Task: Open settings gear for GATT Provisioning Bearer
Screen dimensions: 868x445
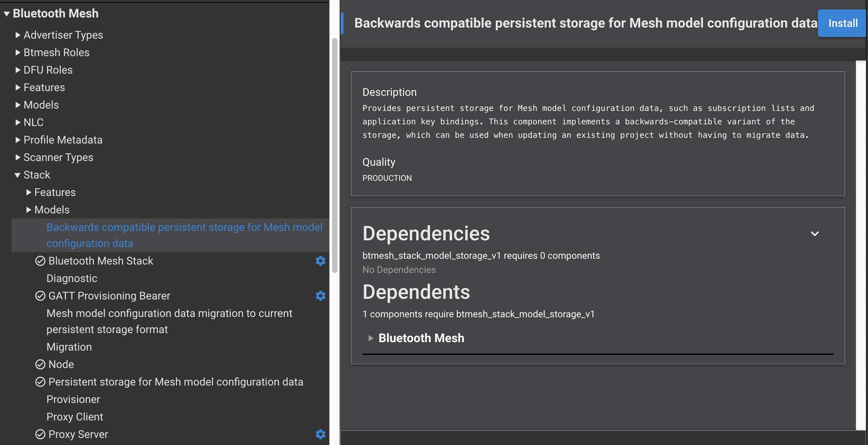Action: pos(320,296)
